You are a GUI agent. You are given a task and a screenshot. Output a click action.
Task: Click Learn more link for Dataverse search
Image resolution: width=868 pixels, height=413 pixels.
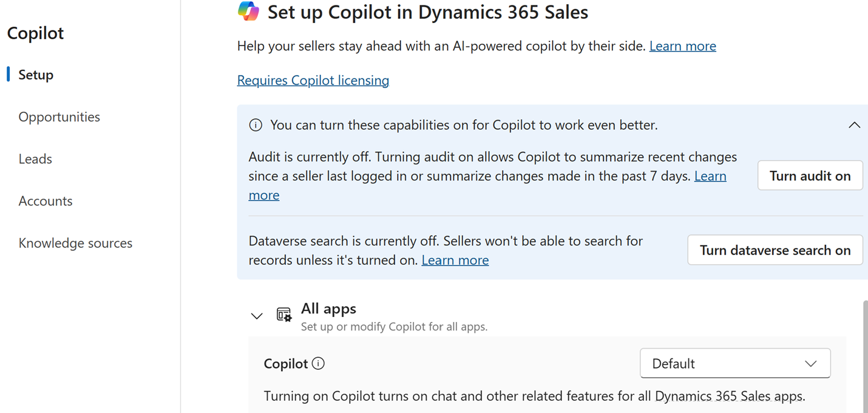click(x=455, y=260)
